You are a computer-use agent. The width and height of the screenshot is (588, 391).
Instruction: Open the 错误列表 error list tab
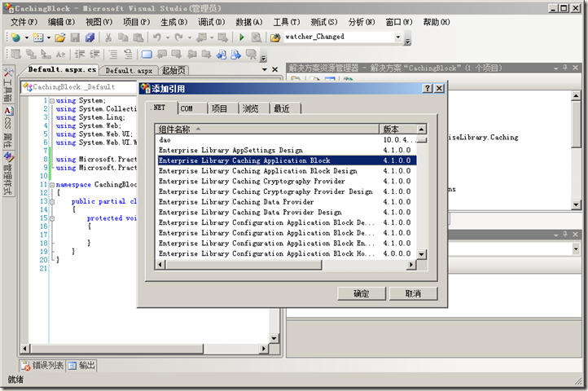[42, 366]
